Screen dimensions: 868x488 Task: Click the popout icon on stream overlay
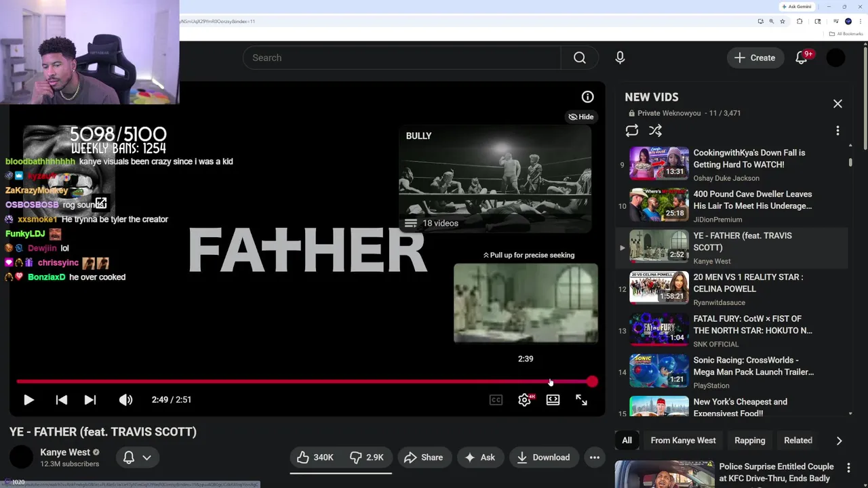coord(100,203)
